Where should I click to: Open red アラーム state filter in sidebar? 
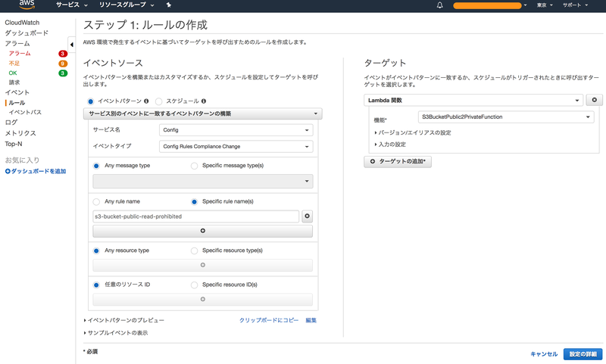(x=20, y=54)
